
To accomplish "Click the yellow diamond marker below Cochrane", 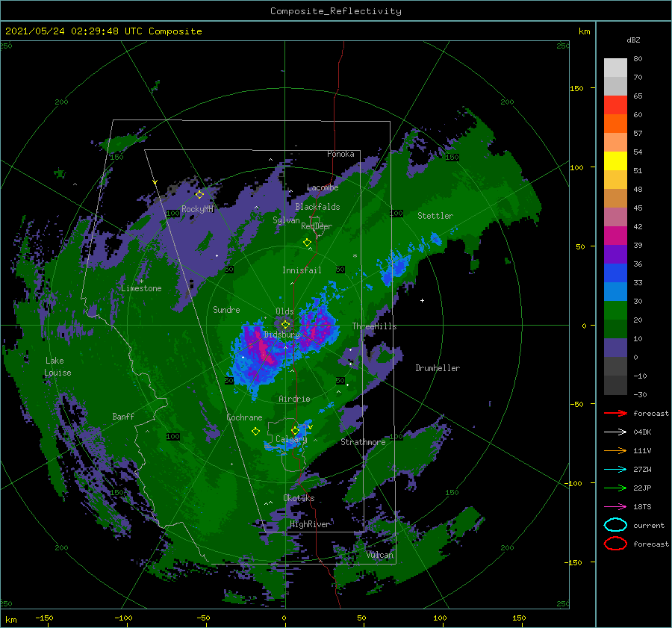I will [255, 431].
